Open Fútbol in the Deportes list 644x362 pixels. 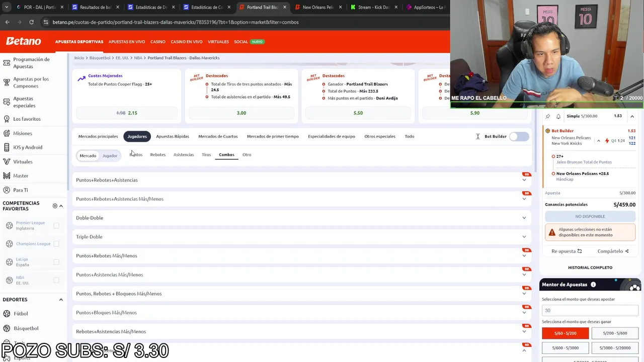(x=21, y=314)
